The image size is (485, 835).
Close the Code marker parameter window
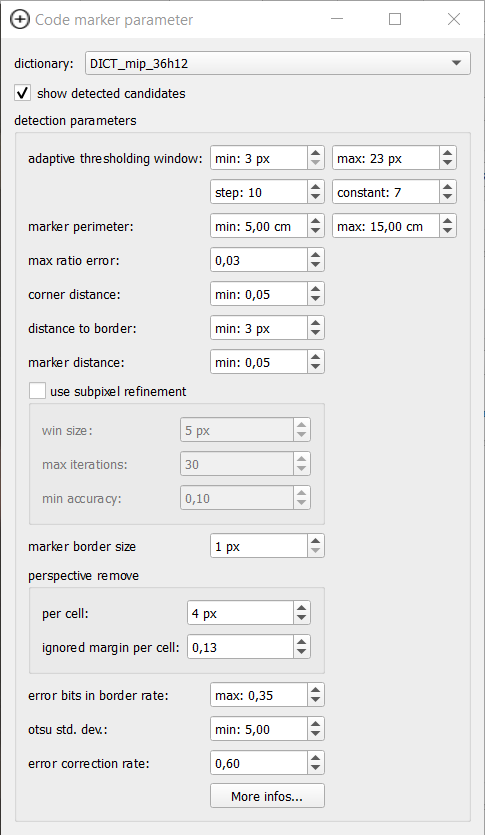pos(454,20)
